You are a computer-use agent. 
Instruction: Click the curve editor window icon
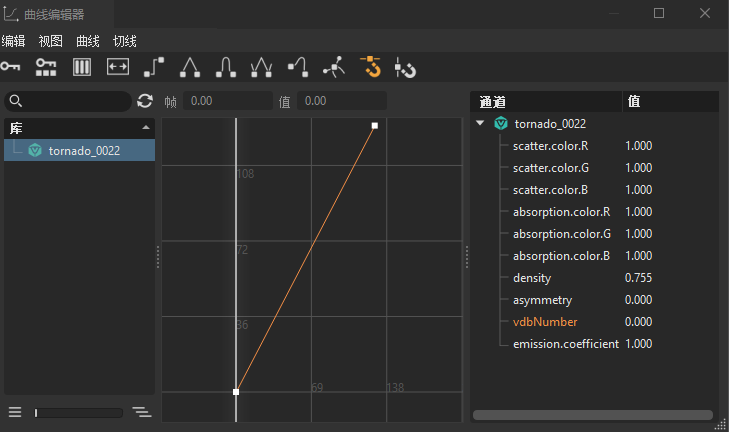tap(10, 14)
